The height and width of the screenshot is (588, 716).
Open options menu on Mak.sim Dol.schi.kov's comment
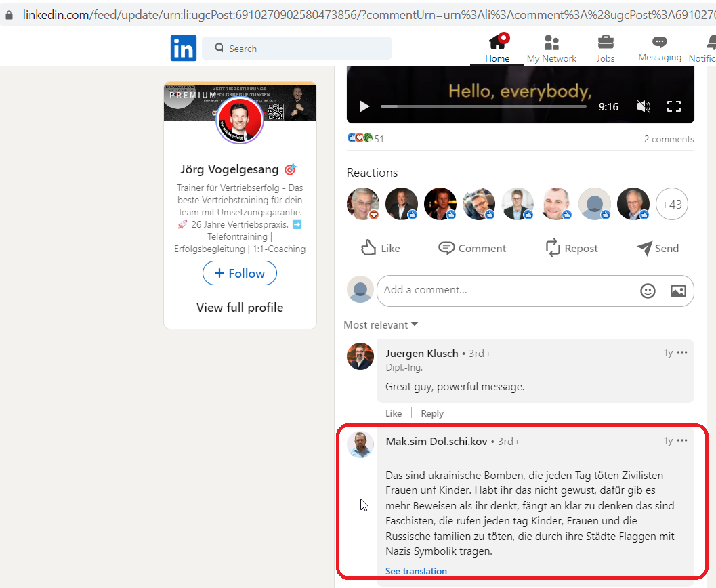point(682,440)
